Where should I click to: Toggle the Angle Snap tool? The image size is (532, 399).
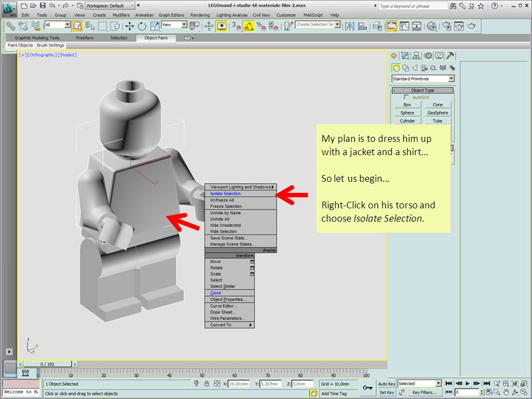249,26
